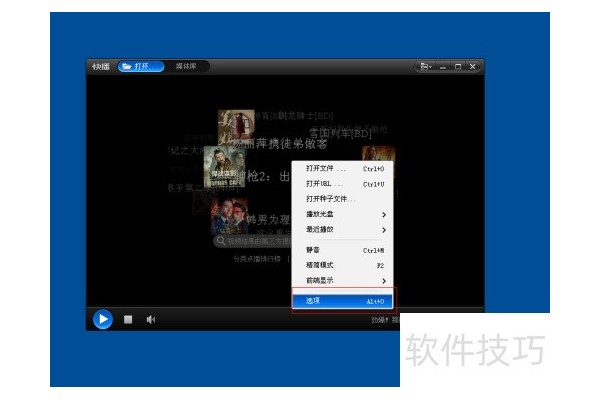This screenshot has height=400, width=600.
Task: Expand the 前端显示 submenu
Action: [342, 280]
